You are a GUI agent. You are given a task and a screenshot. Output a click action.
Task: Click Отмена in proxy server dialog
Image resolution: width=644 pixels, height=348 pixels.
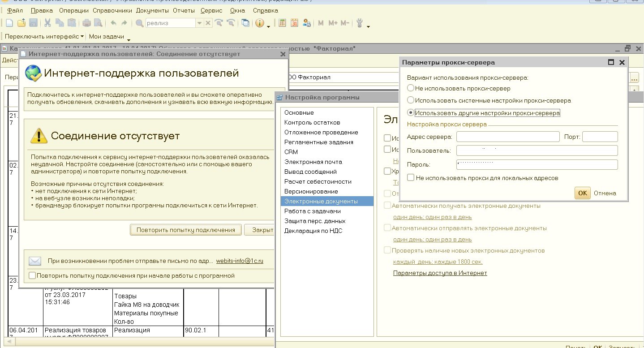coord(605,193)
